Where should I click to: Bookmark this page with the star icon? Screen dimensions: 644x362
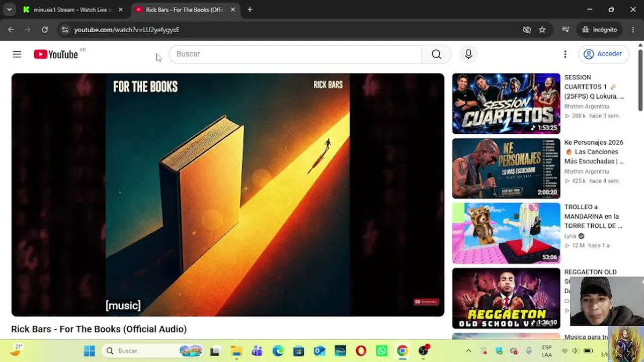(542, 30)
